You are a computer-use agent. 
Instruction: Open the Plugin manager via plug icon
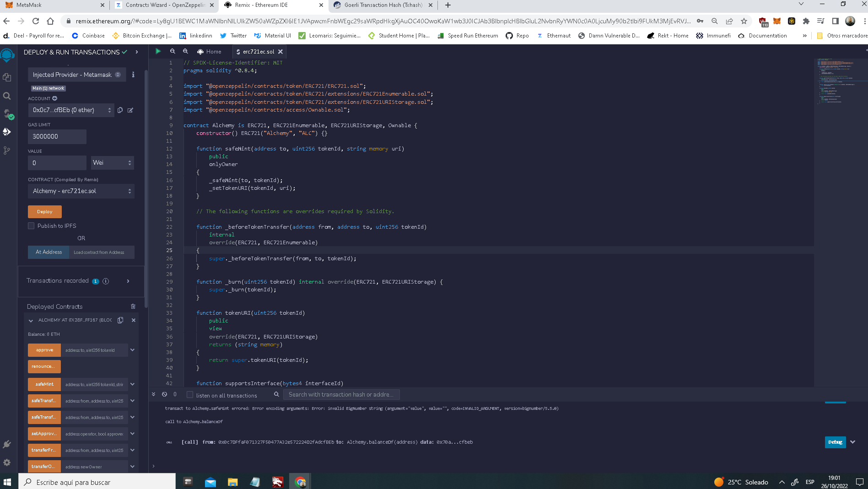(x=7, y=444)
